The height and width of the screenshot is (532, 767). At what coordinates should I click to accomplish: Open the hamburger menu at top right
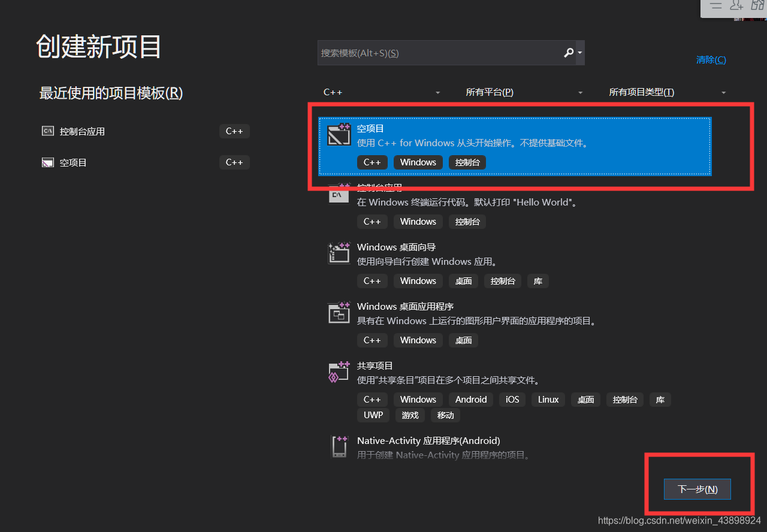tap(717, 5)
